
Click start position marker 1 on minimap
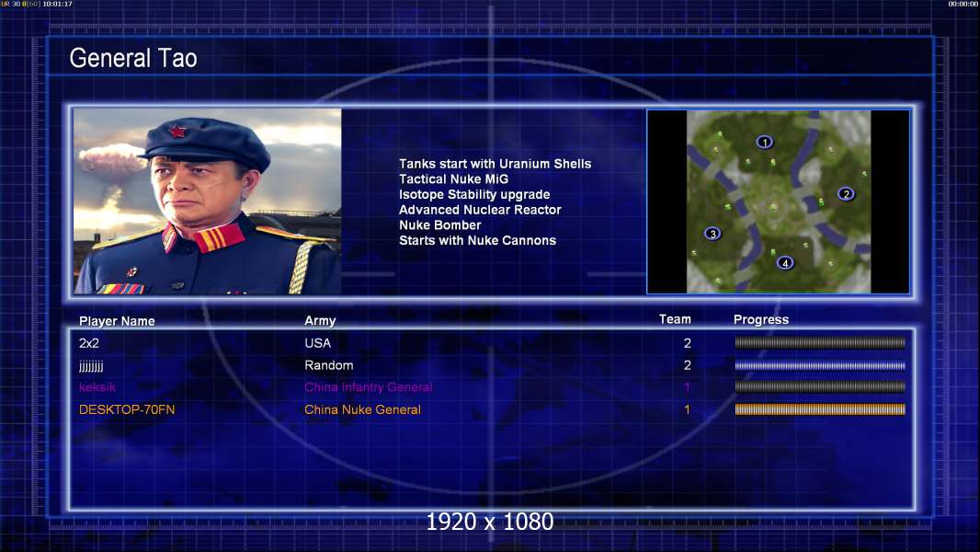tap(764, 143)
